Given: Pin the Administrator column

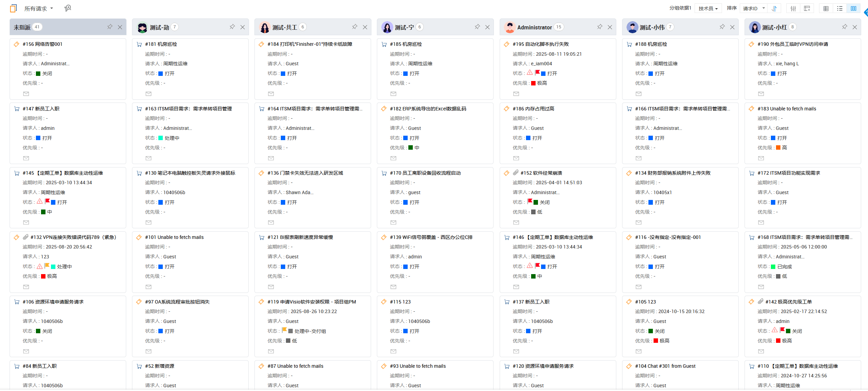Looking at the screenshot, I should (x=600, y=27).
